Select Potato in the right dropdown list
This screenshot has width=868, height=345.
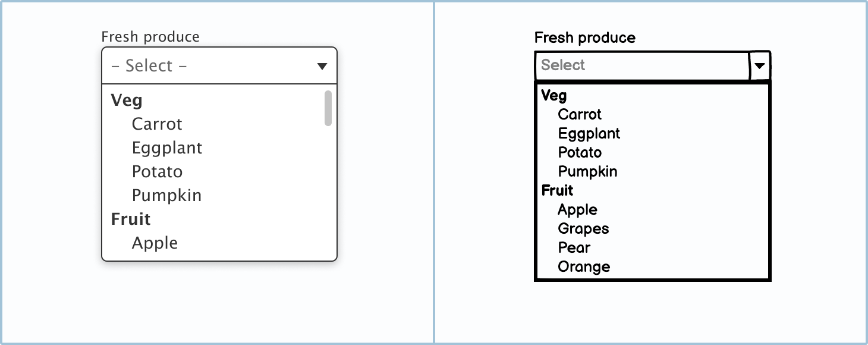[x=579, y=152]
